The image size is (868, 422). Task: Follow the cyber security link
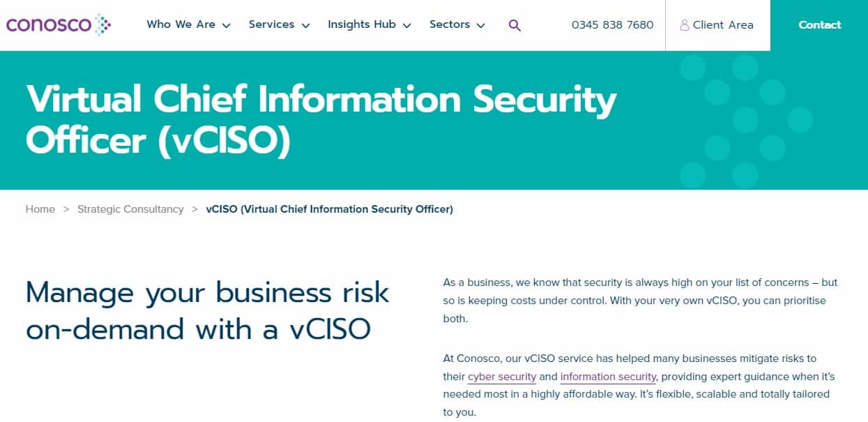click(x=502, y=377)
